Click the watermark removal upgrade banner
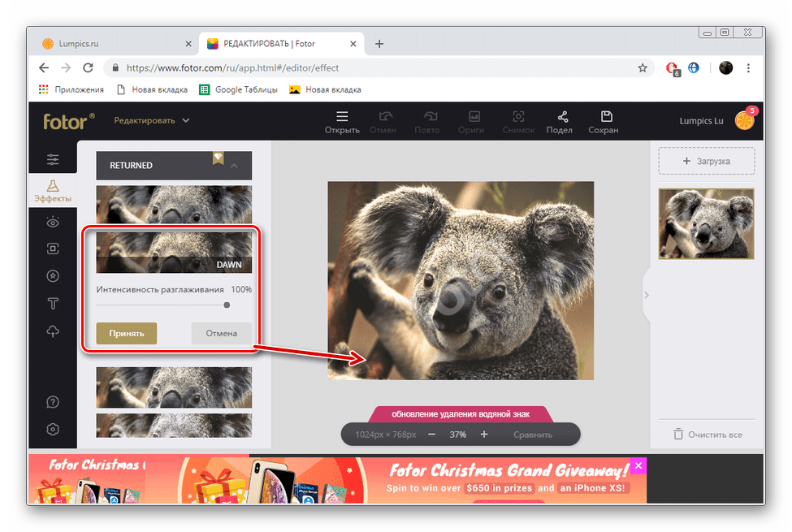Screen dimensions: 792x532 pyautogui.click(x=461, y=414)
